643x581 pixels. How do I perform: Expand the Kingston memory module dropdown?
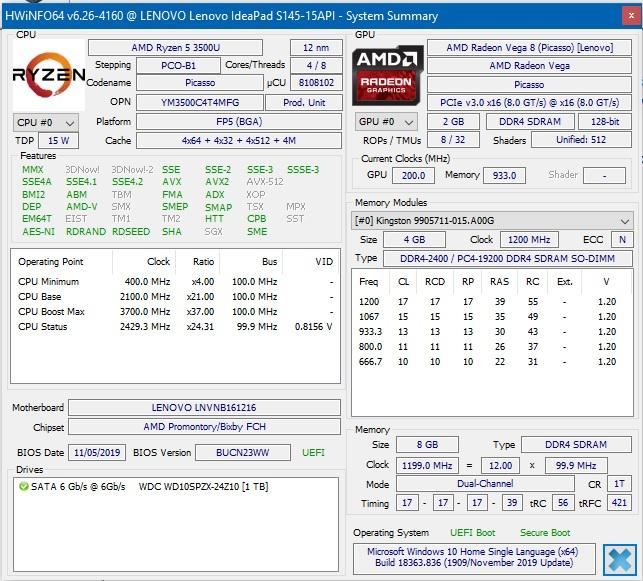[492, 221]
